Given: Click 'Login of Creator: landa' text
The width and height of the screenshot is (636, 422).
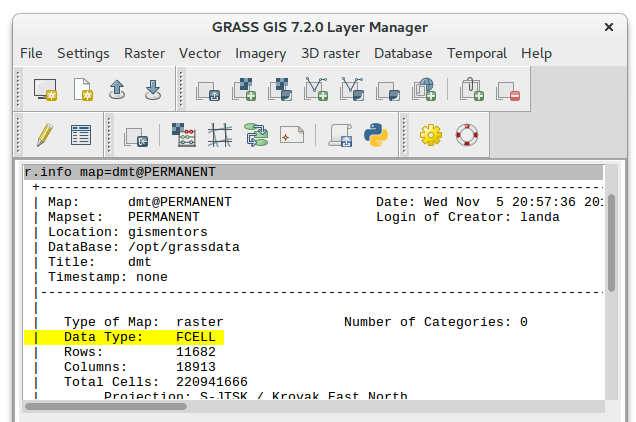Looking at the screenshot, I should tap(468, 217).
